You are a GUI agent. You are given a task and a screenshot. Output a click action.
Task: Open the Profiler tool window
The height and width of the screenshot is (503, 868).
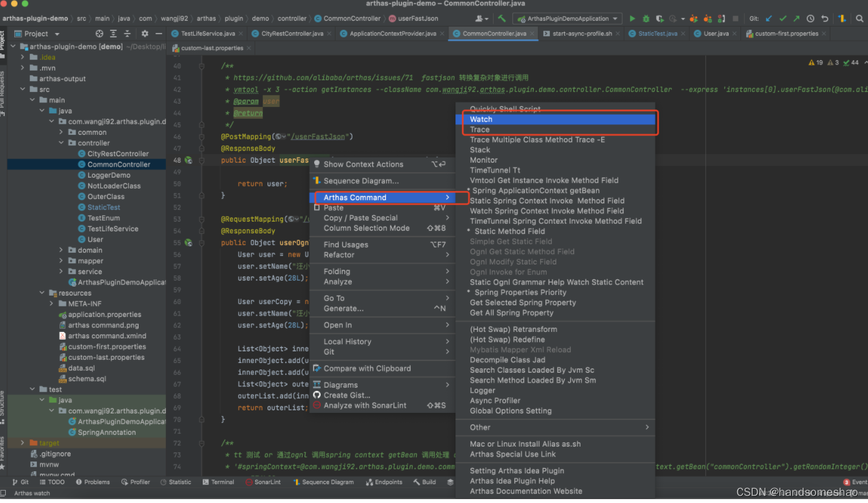tap(135, 482)
